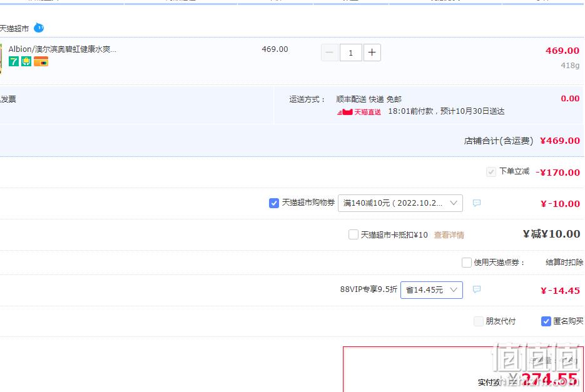Open the Albion product title link
Screen dimensions: 585x392
63,49
